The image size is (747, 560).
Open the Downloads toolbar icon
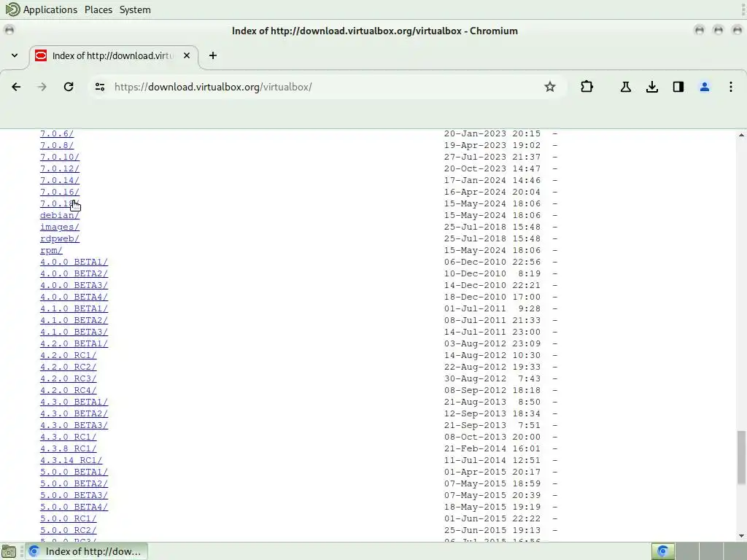pos(652,87)
